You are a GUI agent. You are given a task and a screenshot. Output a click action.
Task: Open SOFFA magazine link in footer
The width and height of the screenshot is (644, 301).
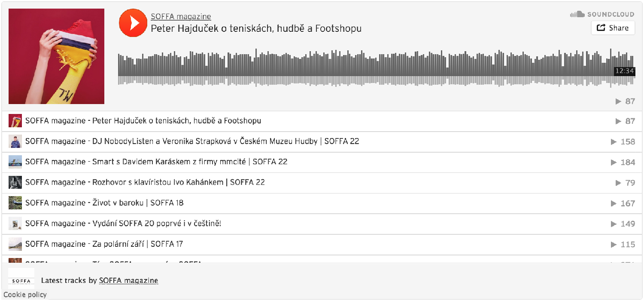click(128, 280)
